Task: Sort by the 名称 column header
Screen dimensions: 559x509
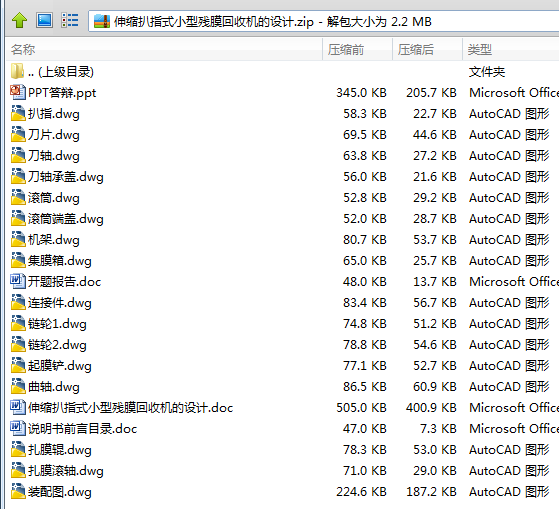Action: click(x=164, y=49)
